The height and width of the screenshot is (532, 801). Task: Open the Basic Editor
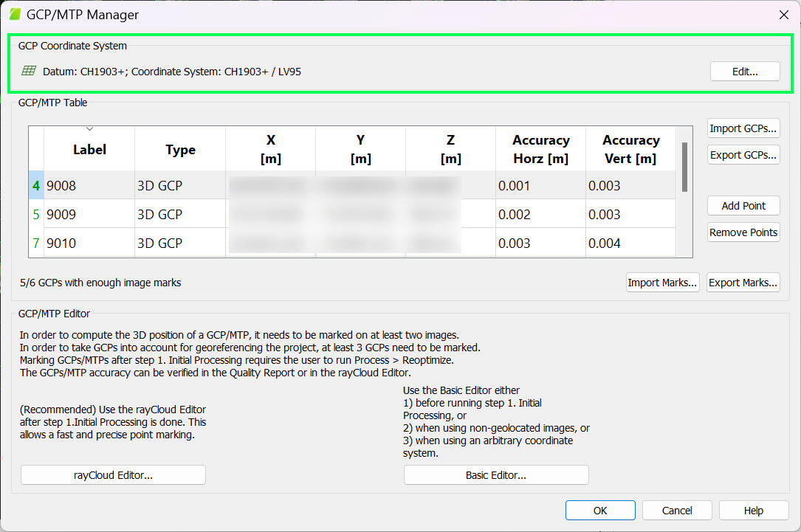click(x=495, y=474)
